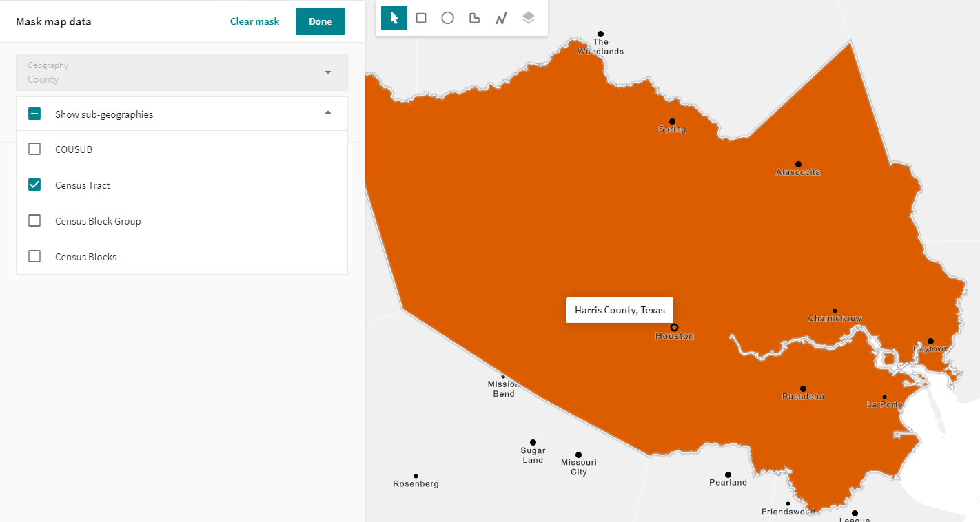Click the Pasadena city dot on map
This screenshot has width=980, height=522.
coord(803,389)
